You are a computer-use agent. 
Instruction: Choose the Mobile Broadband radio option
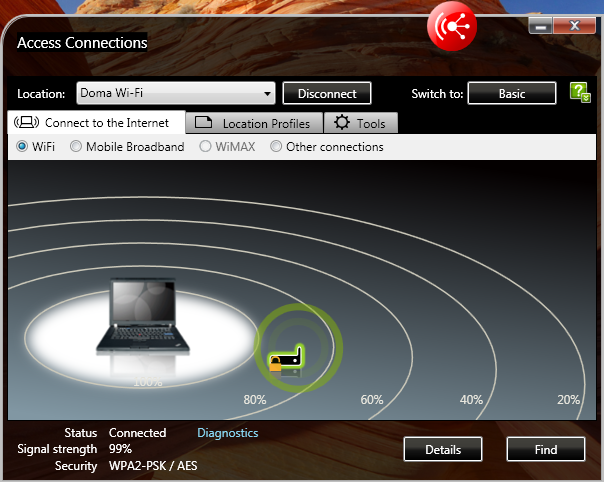pos(76,147)
